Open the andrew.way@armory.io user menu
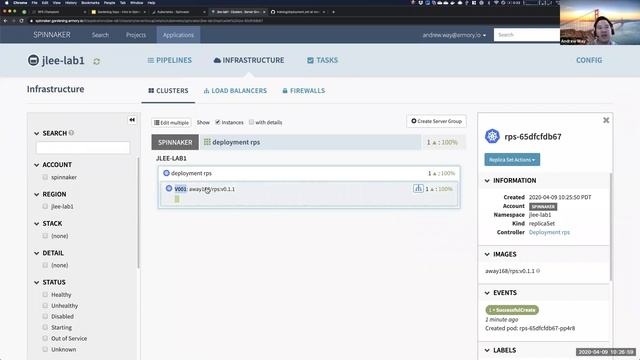This screenshot has height=360, width=640. [454, 35]
